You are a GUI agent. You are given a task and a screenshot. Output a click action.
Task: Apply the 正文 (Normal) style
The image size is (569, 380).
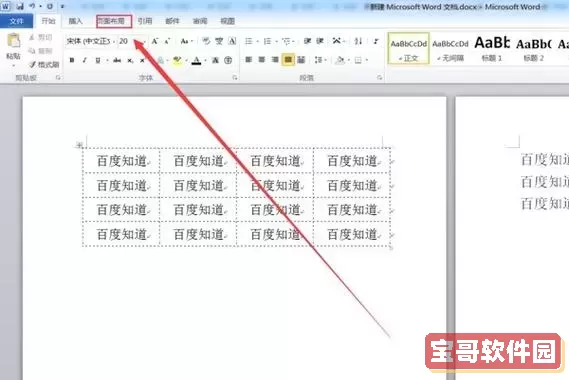pos(409,49)
